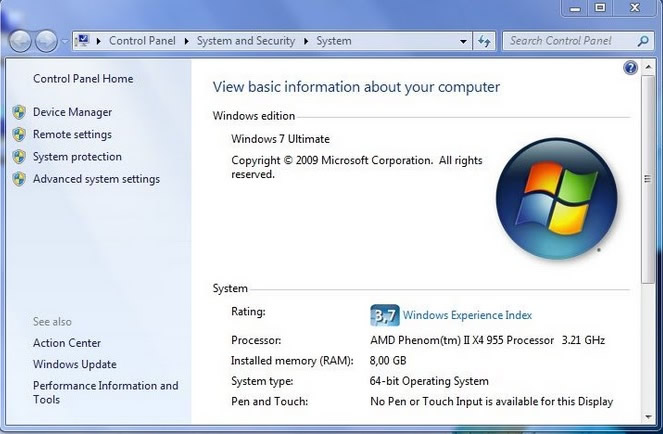The height and width of the screenshot is (434, 663).
Task: Maximize the window
Action: (600, 8)
